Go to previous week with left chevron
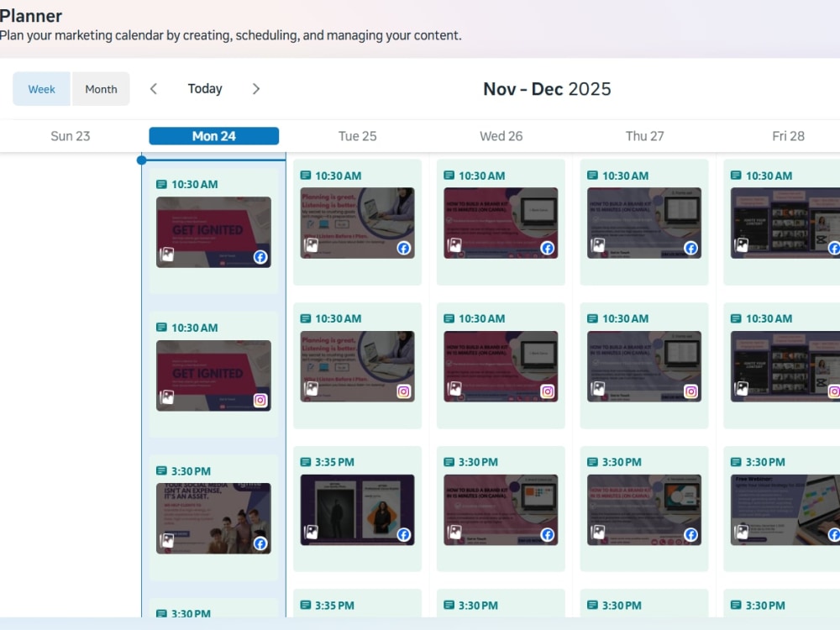 click(154, 89)
